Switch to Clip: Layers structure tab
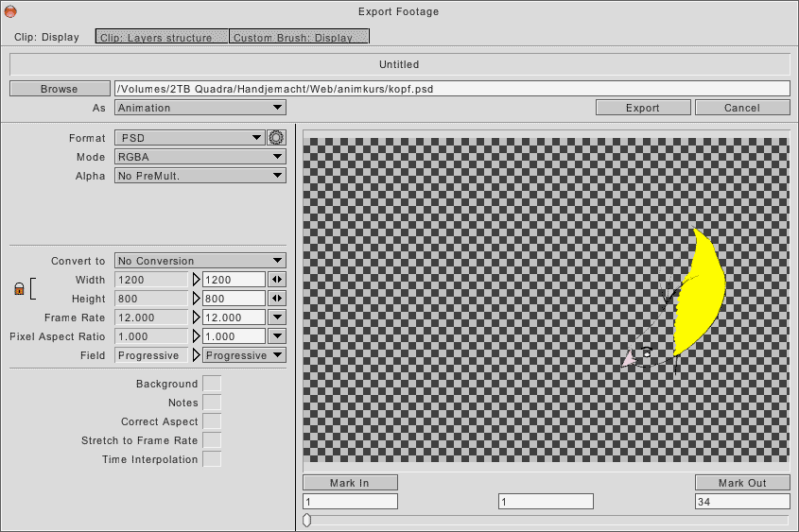 pos(162,37)
